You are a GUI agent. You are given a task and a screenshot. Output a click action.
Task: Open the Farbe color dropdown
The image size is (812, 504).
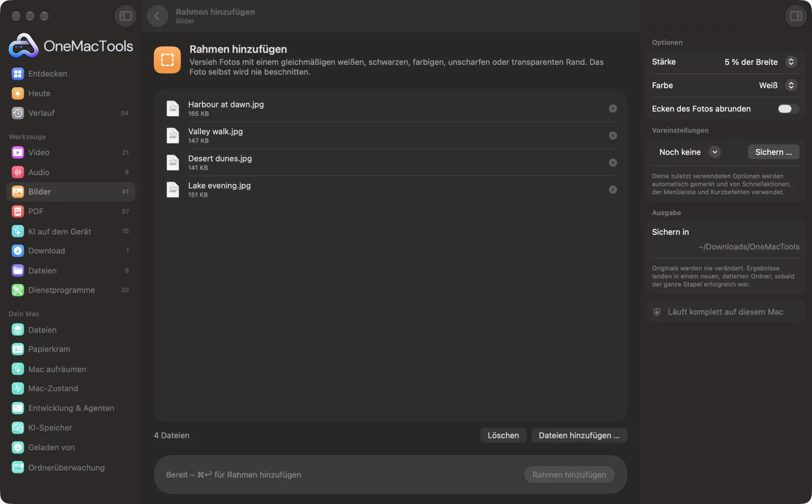(778, 85)
